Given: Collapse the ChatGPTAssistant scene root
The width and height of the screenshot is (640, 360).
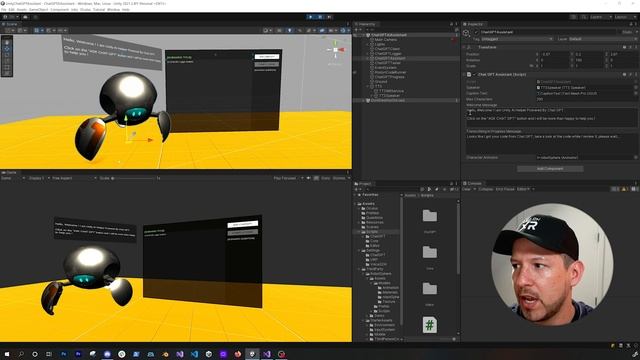Looking at the screenshot, I should 363,35.
